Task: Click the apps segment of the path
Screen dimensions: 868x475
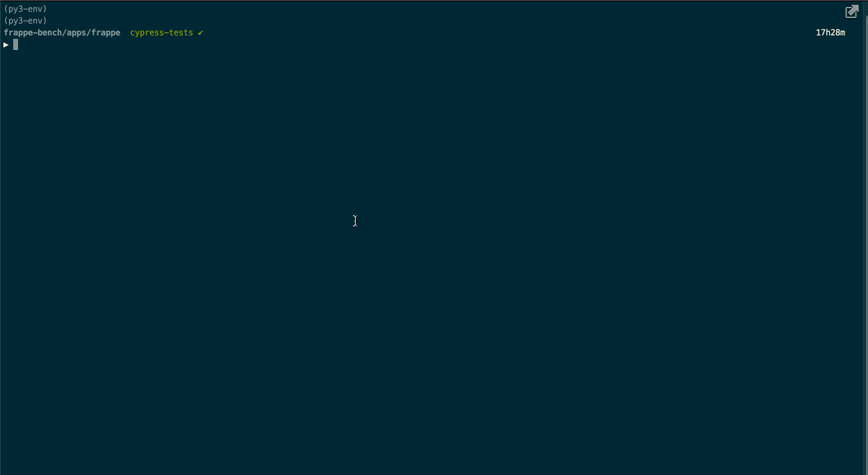Action: point(76,33)
